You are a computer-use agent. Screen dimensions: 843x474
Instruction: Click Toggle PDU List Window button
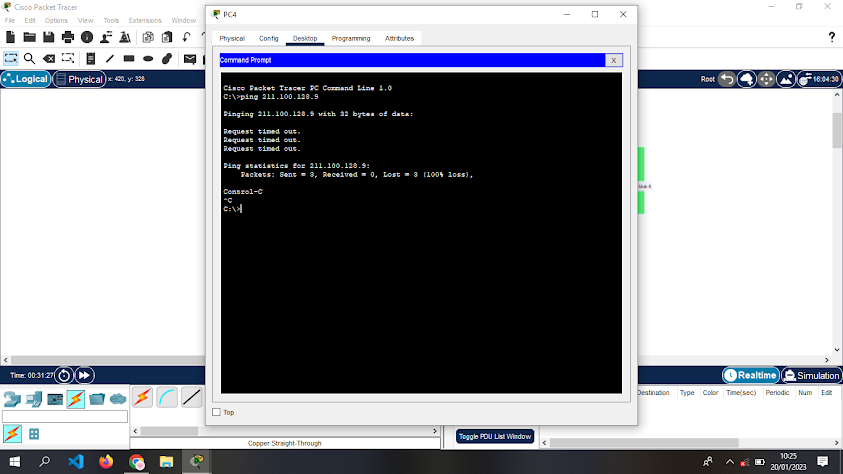(x=495, y=436)
